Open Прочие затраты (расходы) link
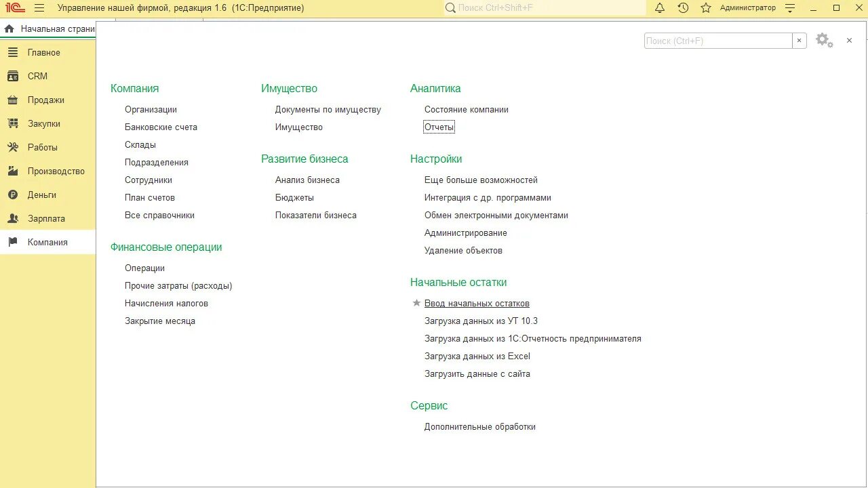Image resolution: width=868 pixels, height=488 pixels. click(x=178, y=285)
